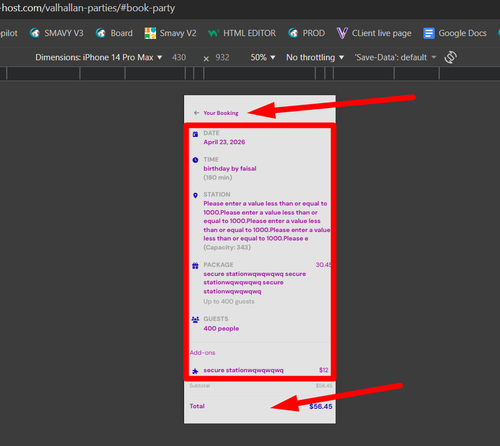
Task: Click the URL in the address bar
Action: tap(87, 8)
